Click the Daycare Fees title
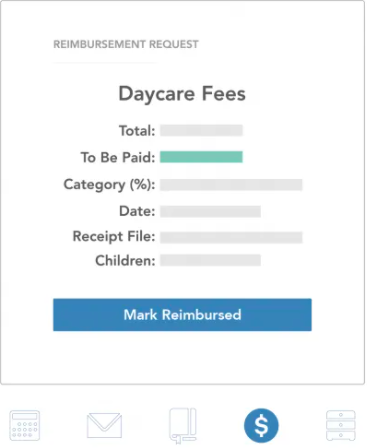Viewport: 367px width, 448px height. [182, 93]
